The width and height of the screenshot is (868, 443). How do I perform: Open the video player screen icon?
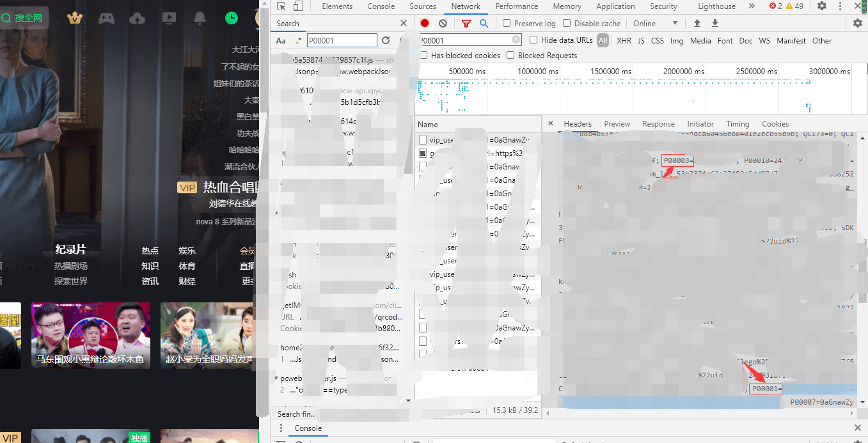(169, 18)
